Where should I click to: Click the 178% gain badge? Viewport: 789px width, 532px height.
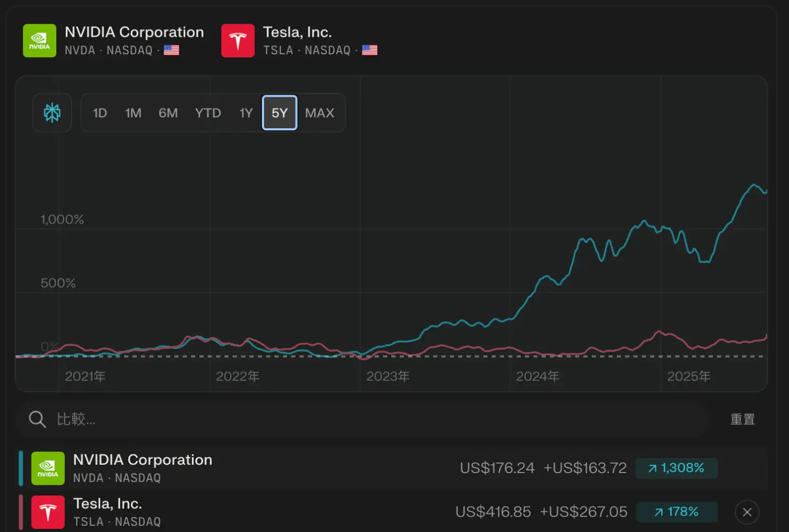coord(676,512)
